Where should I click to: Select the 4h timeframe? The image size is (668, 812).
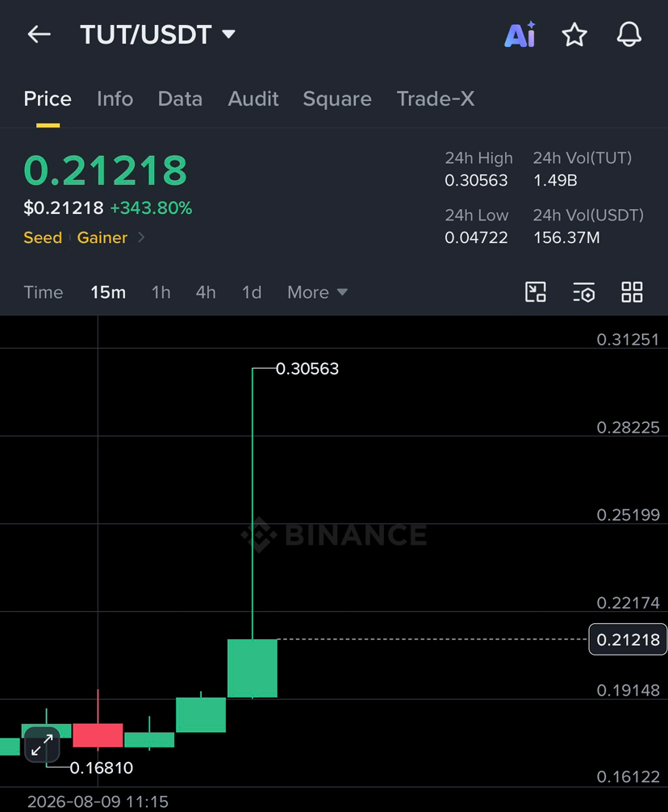[x=206, y=292]
